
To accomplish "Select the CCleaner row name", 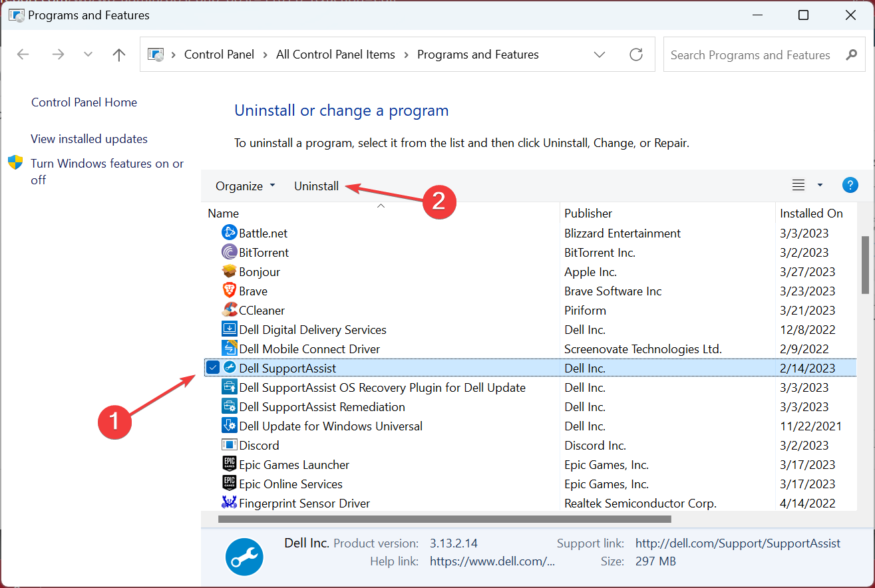I will point(262,311).
